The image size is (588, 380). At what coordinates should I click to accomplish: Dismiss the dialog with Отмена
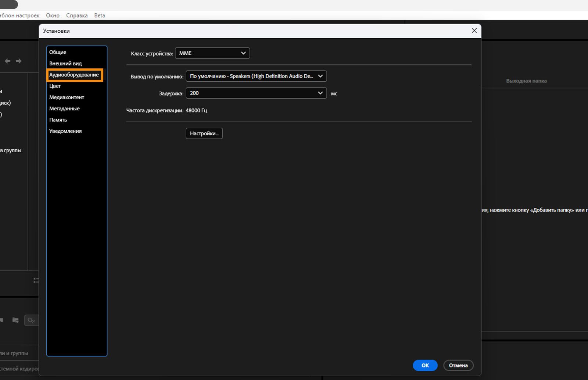click(x=458, y=365)
